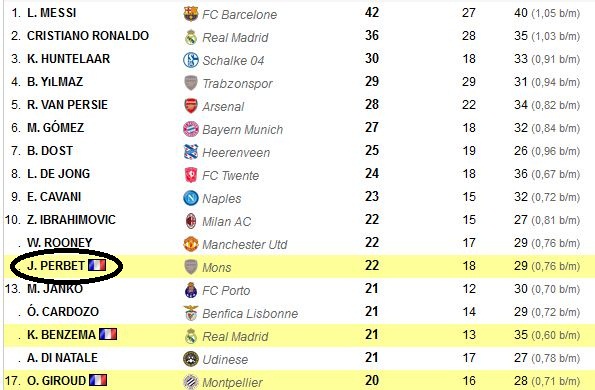This screenshot has height=390, width=595.
Task: Click Schalke 04 club logo
Action: pyautogui.click(x=191, y=60)
